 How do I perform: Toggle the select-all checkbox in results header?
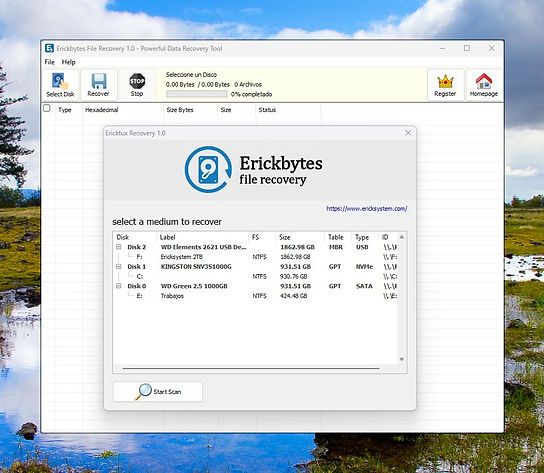click(47, 108)
